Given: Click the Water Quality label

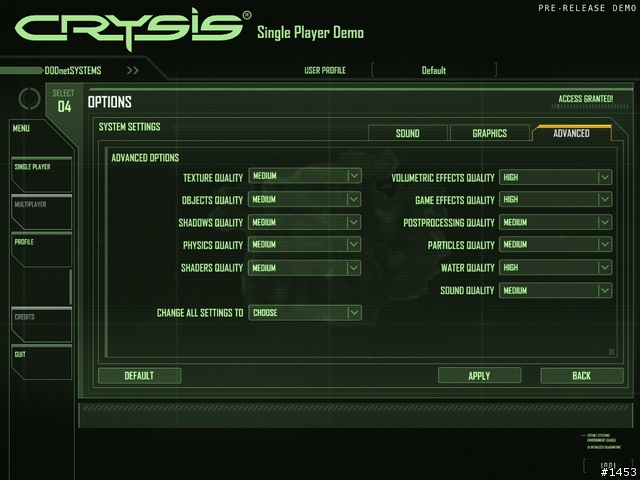Looking at the screenshot, I should pyautogui.click(x=467, y=268).
